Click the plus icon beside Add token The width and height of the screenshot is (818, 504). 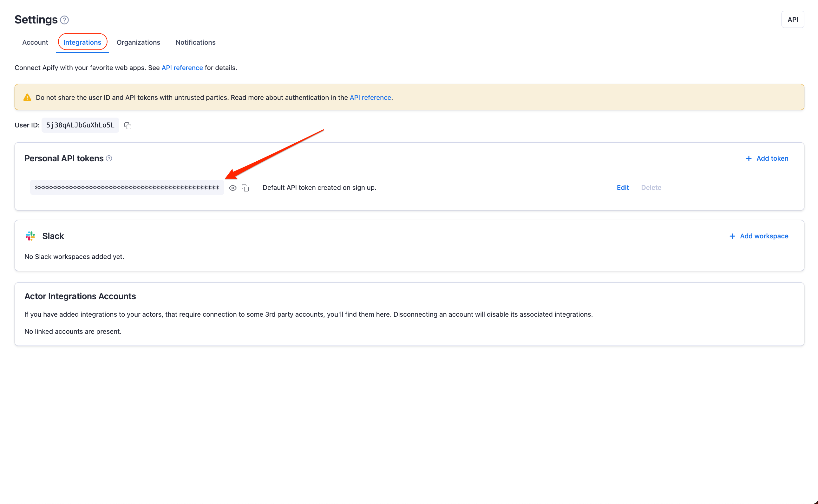(x=749, y=159)
